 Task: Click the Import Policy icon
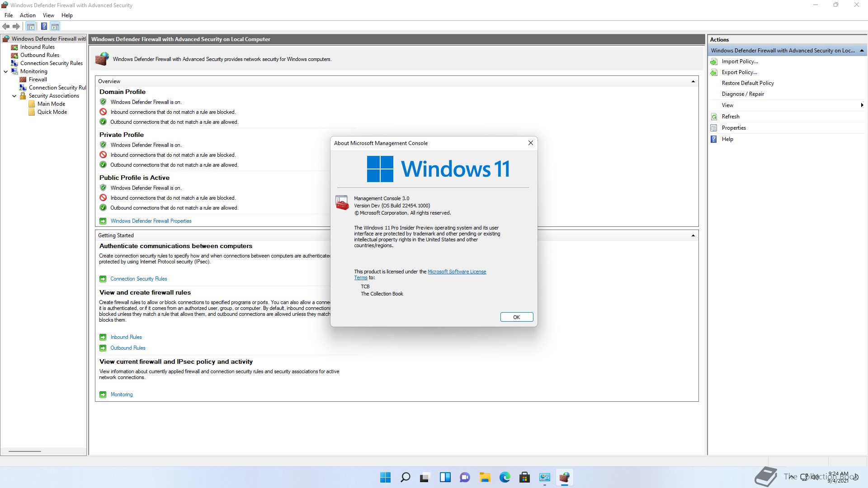pyautogui.click(x=714, y=61)
